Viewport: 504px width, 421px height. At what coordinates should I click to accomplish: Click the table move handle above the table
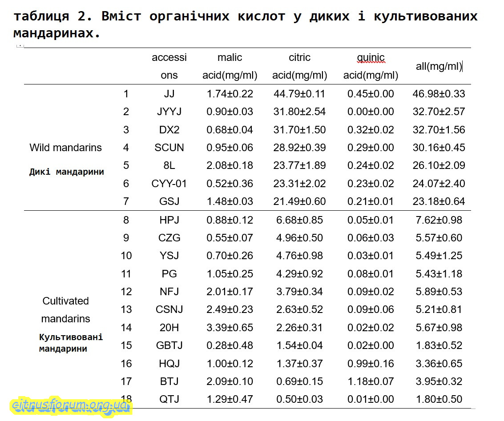[x=20, y=45]
